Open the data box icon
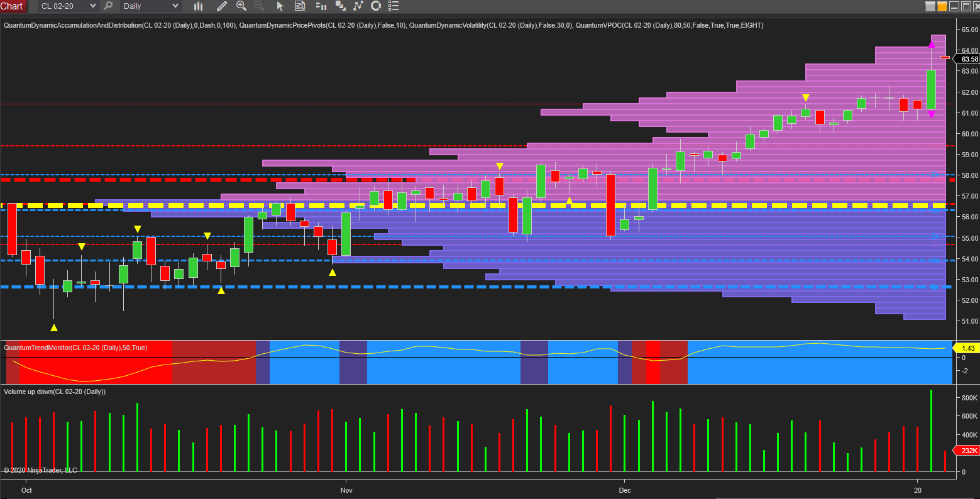Screen dimensions: 980x499 point(300,6)
